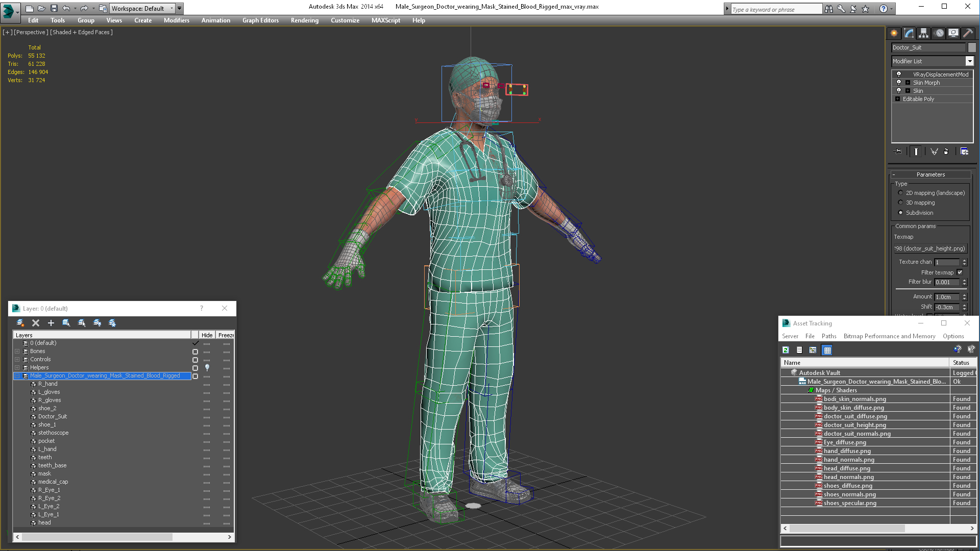This screenshot has width=980, height=551.
Task: Click the Shaded + Edged Faces viewport label
Action: point(81,32)
